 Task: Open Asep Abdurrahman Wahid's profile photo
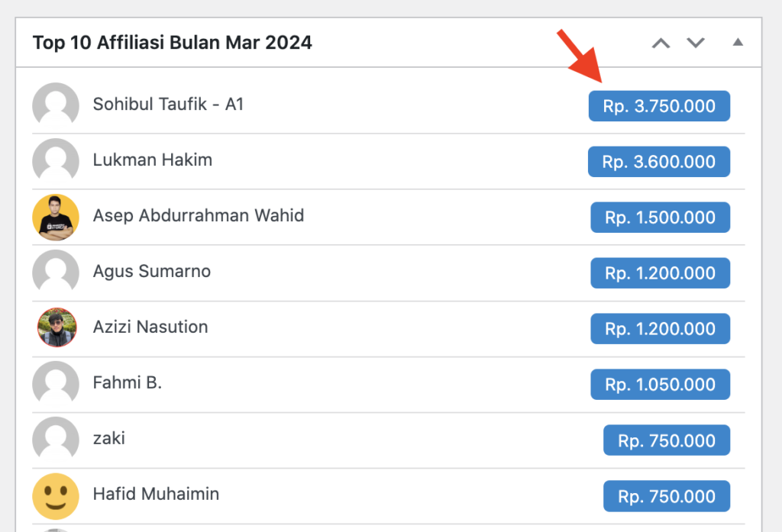pos(56,217)
